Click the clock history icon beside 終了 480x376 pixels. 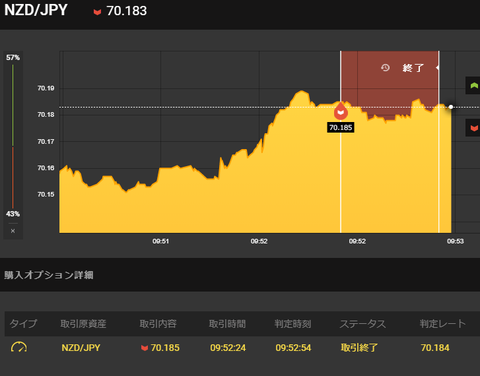[x=385, y=68]
